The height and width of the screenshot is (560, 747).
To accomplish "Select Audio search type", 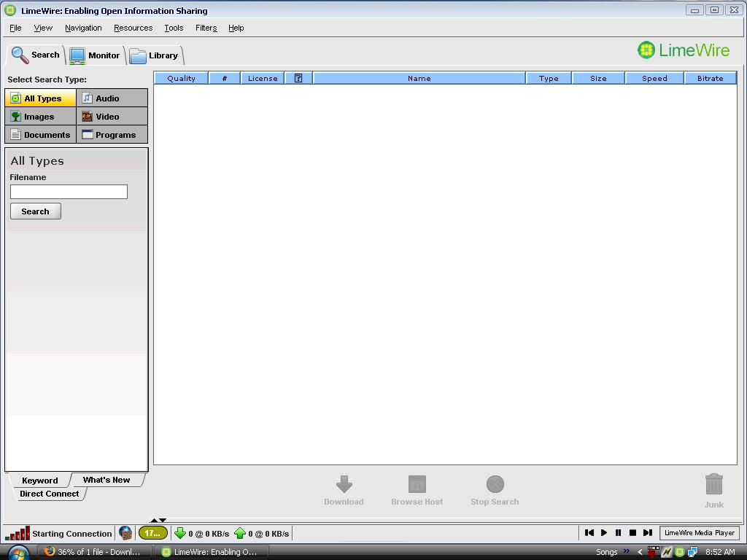I will pyautogui.click(x=112, y=98).
